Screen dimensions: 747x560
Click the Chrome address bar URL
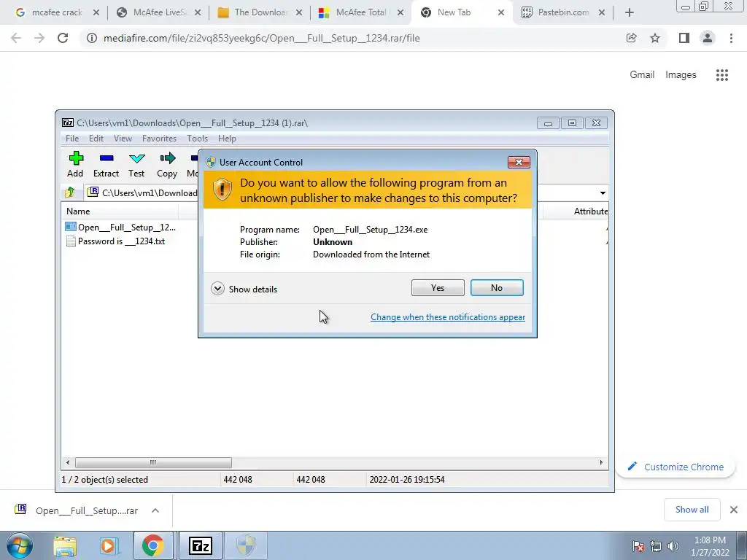click(262, 38)
